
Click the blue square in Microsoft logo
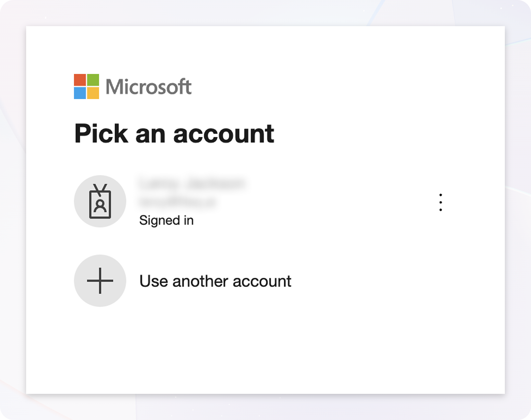(x=80, y=93)
